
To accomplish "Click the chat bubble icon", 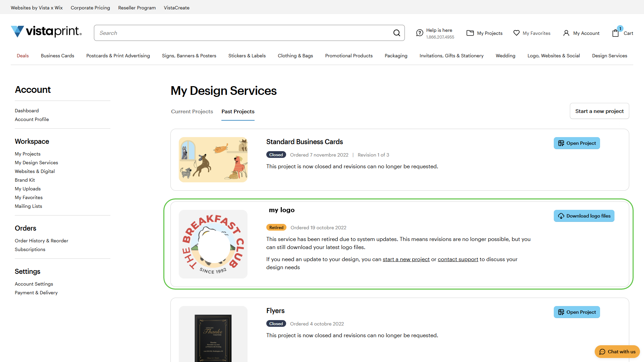I will [602, 352].
